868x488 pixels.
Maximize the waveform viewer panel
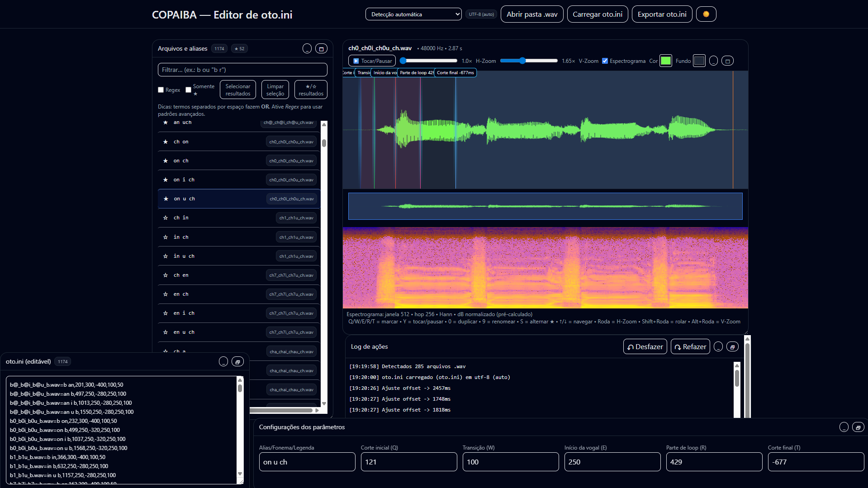click(x=727, y=61)
